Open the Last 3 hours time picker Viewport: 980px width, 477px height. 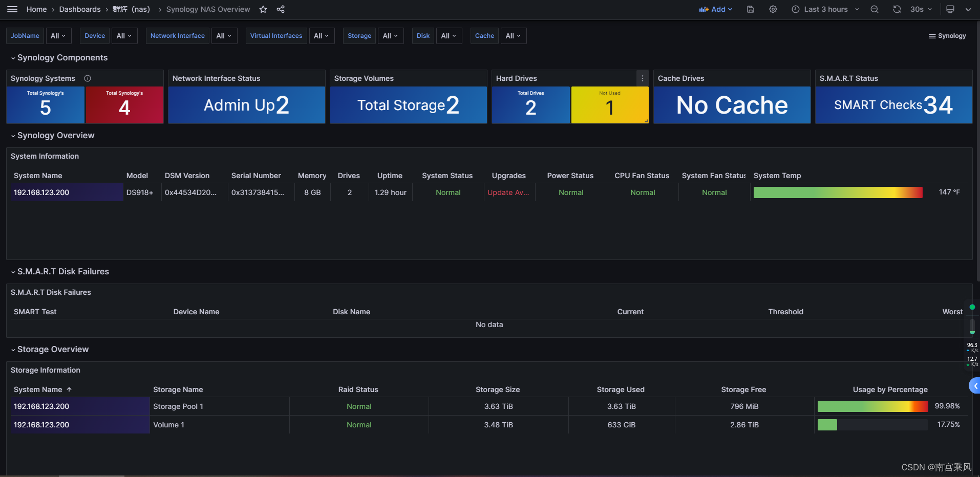pyautogui.click(x=825, y=9)
